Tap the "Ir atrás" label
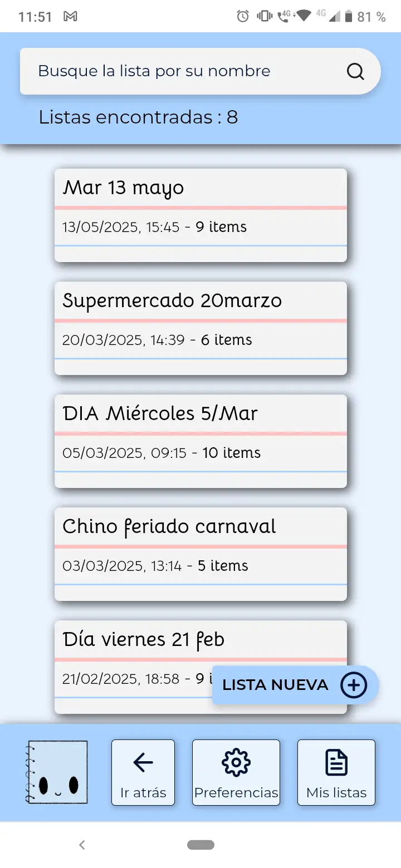Screen dimensions: 401x868 coord(143,793)
